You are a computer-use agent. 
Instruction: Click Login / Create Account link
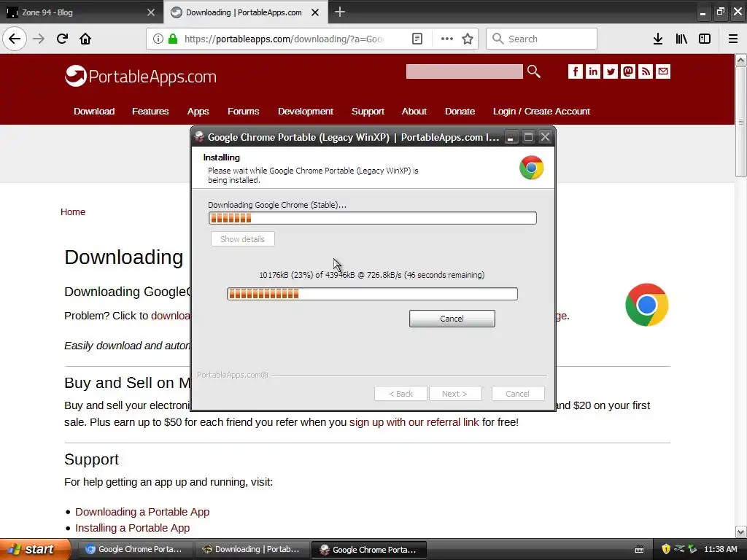(541, 111)
